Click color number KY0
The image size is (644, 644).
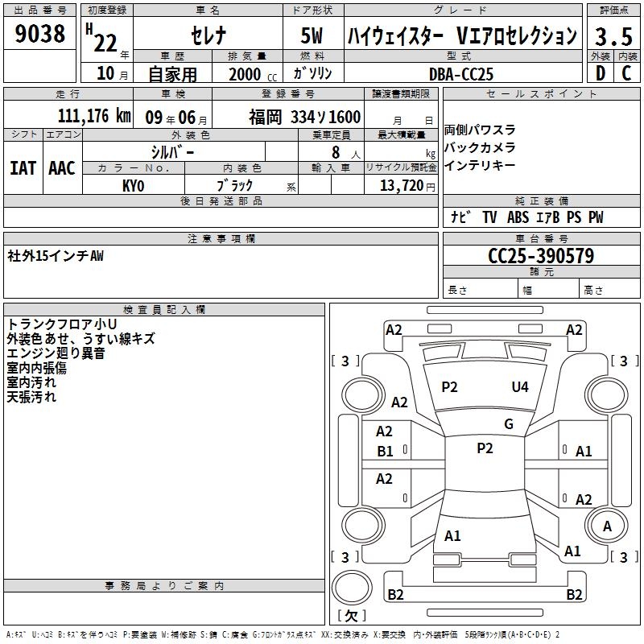point(134,186)
